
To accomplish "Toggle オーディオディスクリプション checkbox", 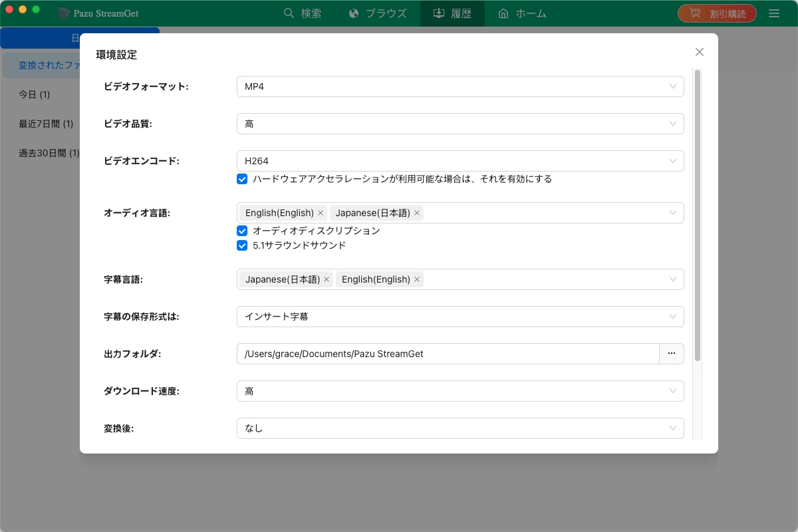I will [242, 231].
